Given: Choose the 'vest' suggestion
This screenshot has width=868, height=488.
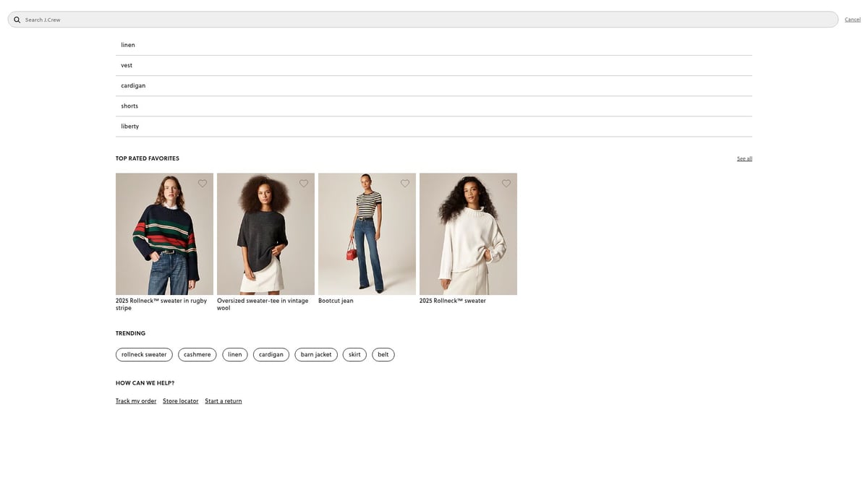Looking at the screenshot, I should point(127,65).
